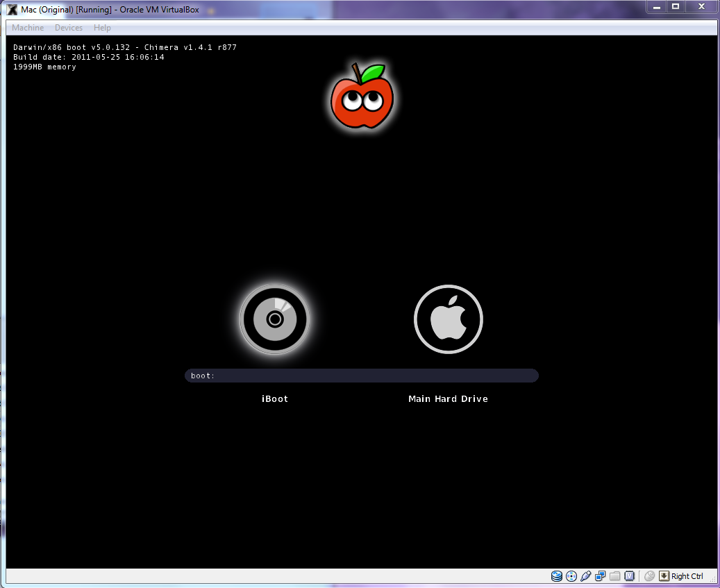Screen dimensions: 720x588
Task: Click the Darwin/x86 boot version line
Action: click(x=125, y=47)
